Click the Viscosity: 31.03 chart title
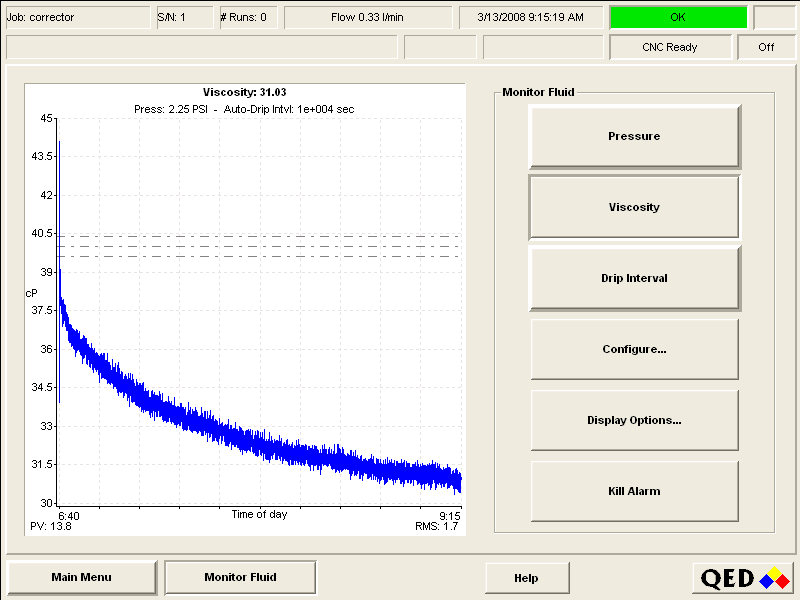The height and width of the screenshot is (600, 800). (245, 92)
